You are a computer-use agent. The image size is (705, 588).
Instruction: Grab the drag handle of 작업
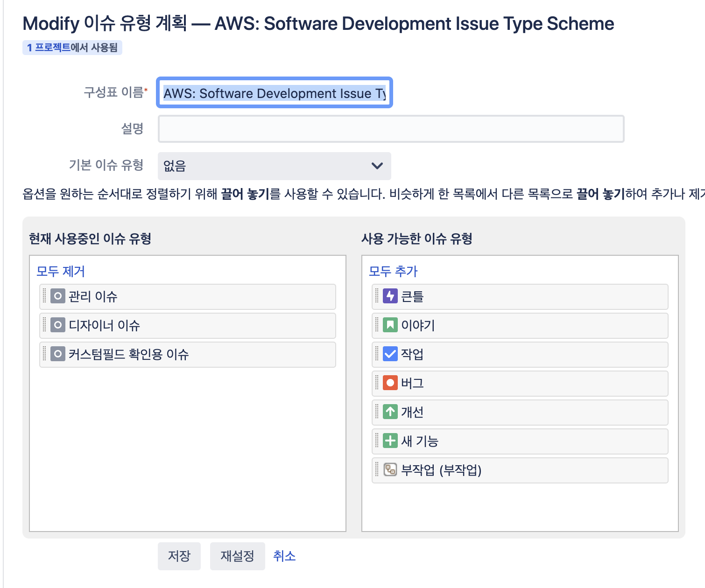(377, 354)
